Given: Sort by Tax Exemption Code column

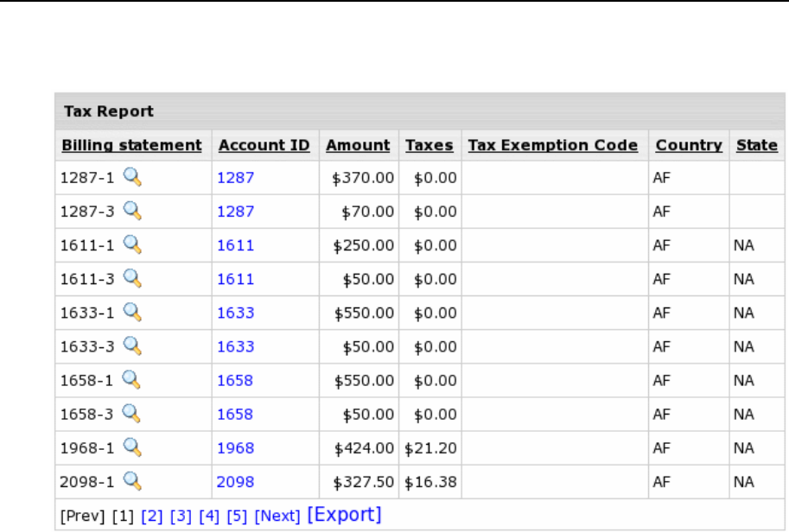Looking at the screenshot, I should pyautogui.click(x=552, y=145).
